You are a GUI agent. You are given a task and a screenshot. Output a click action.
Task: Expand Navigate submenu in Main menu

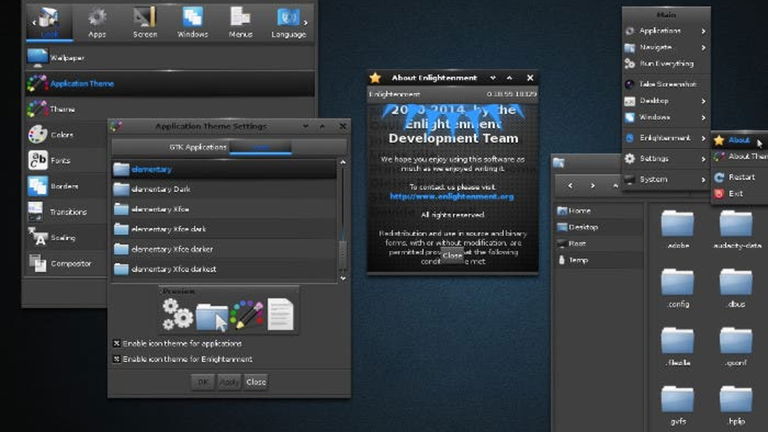[x=666, y=47]
